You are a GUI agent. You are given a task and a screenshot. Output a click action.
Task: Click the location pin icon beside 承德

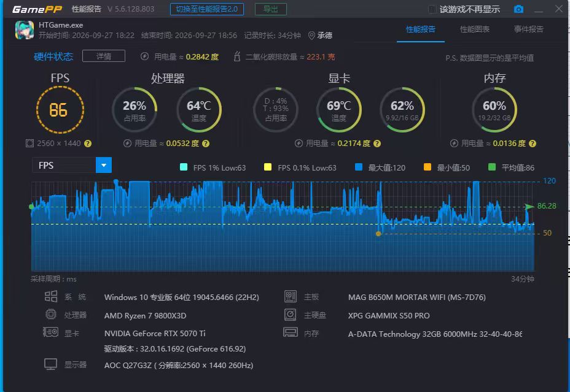tap(311, 35)
